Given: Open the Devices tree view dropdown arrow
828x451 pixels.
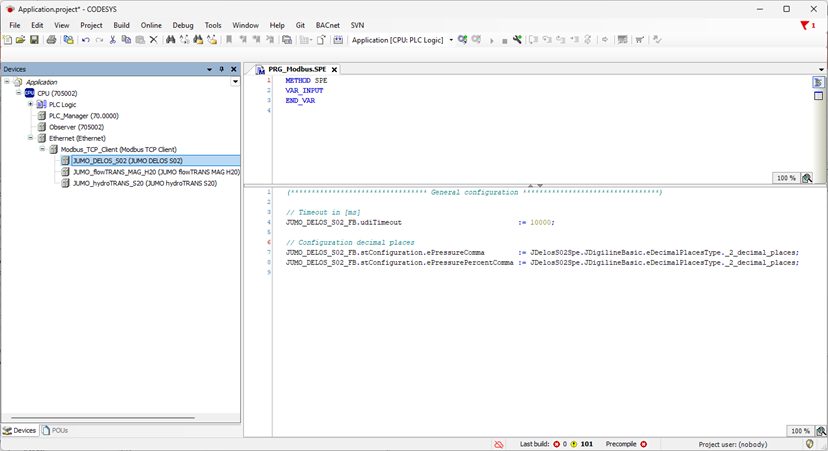Looking at the screenshot, I should (235, 82).
